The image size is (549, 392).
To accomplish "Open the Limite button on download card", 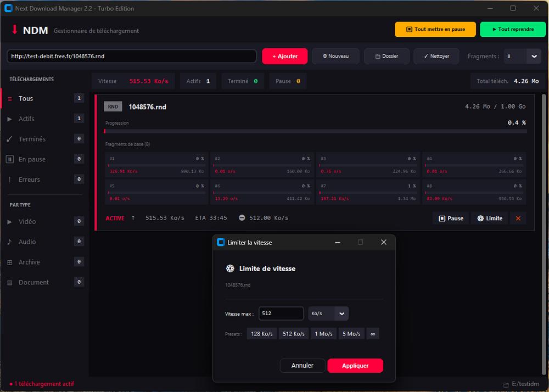I will [490, 219].
